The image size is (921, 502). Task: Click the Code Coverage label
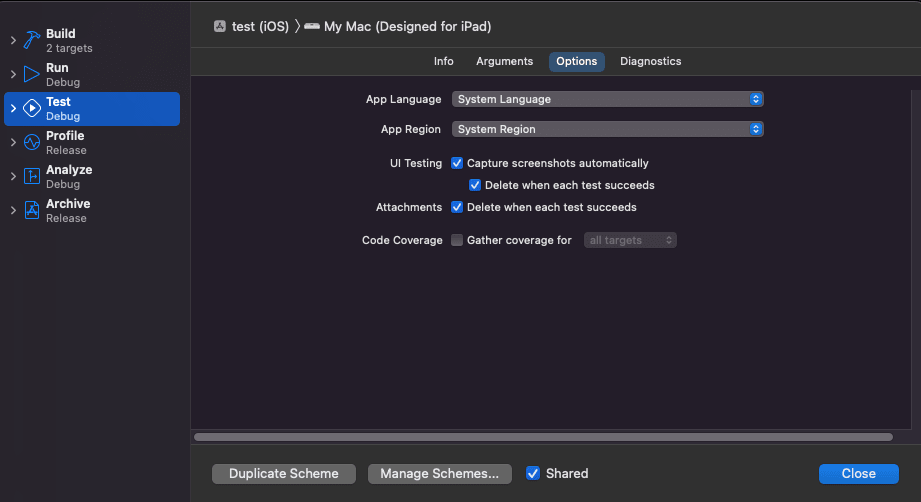(402, 240)
